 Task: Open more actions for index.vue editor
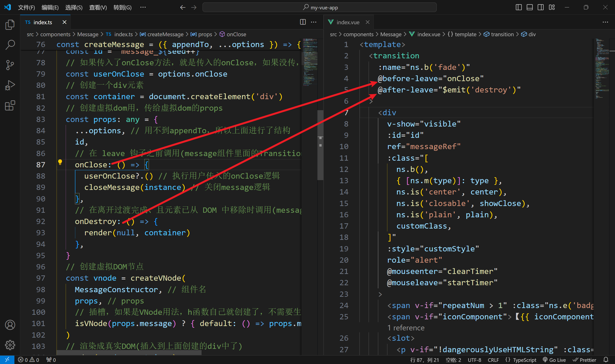point(605,22)
